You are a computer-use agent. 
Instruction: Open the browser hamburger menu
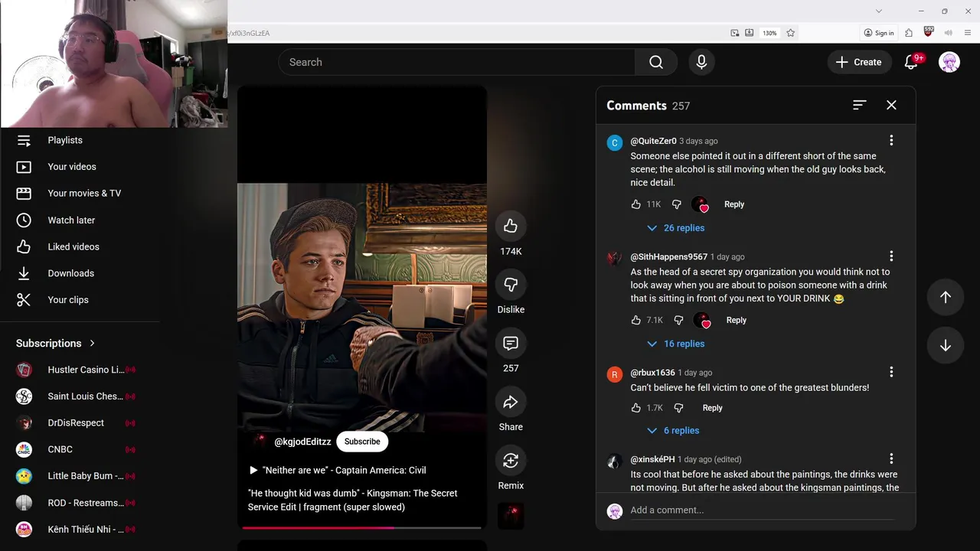pyautogui.click(x=968, y=33)
